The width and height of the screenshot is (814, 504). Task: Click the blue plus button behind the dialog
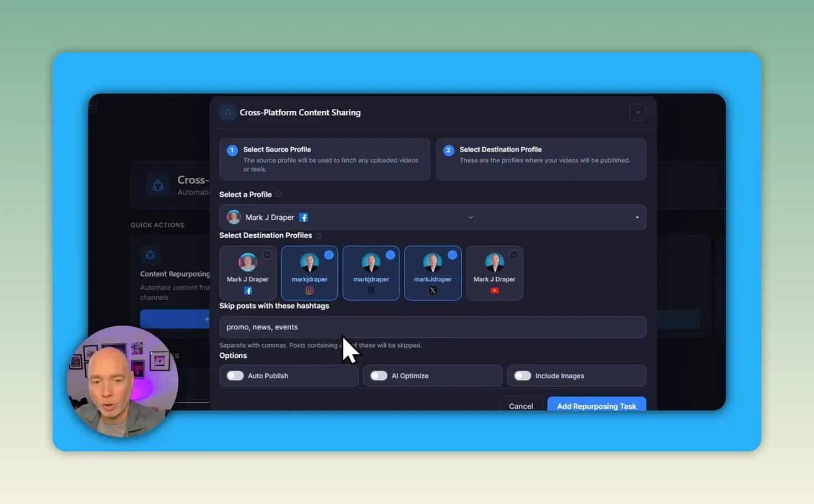[x=175, y=319]
